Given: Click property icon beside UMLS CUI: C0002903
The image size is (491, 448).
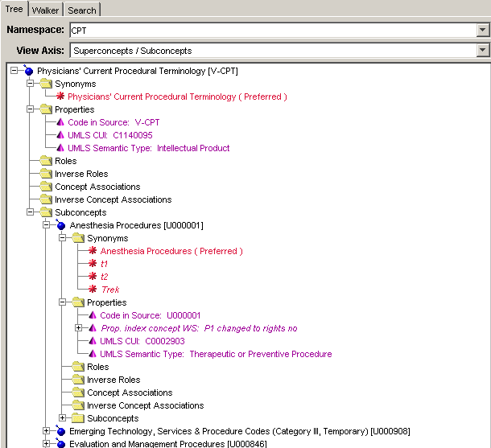Looking at the screenshot, I should coord(93,341).
